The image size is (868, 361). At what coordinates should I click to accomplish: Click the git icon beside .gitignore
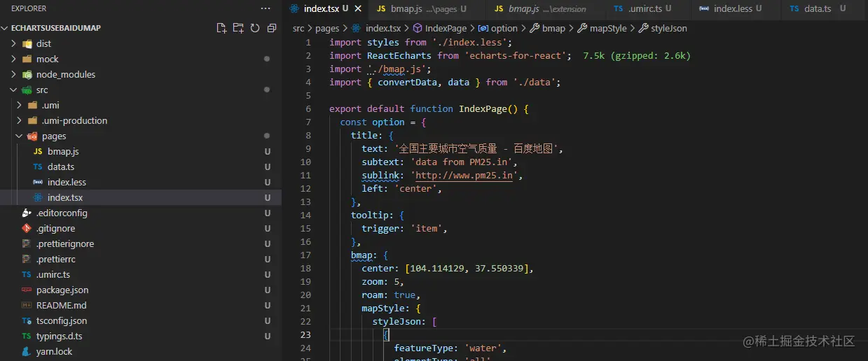point(27,228)
